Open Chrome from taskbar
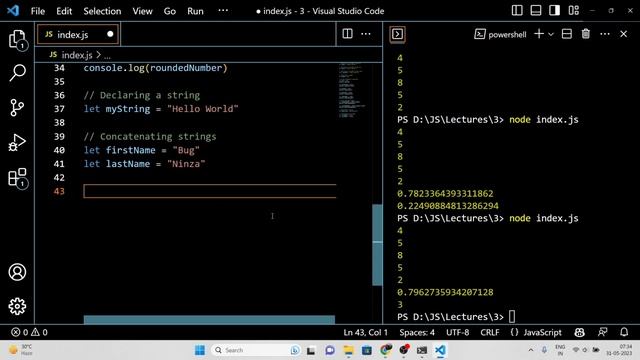The width and height of the screenshot is (640, 360). click(385, 350)
